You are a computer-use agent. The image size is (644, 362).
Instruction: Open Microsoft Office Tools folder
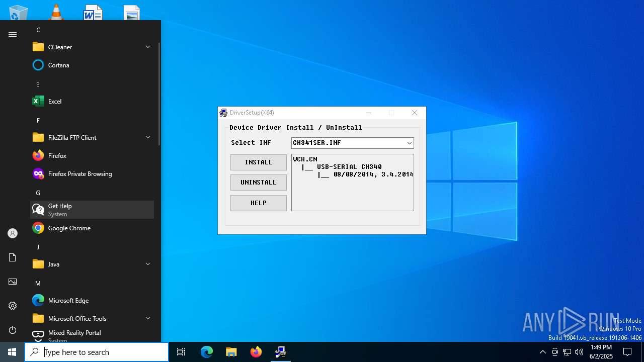(92, 318)
